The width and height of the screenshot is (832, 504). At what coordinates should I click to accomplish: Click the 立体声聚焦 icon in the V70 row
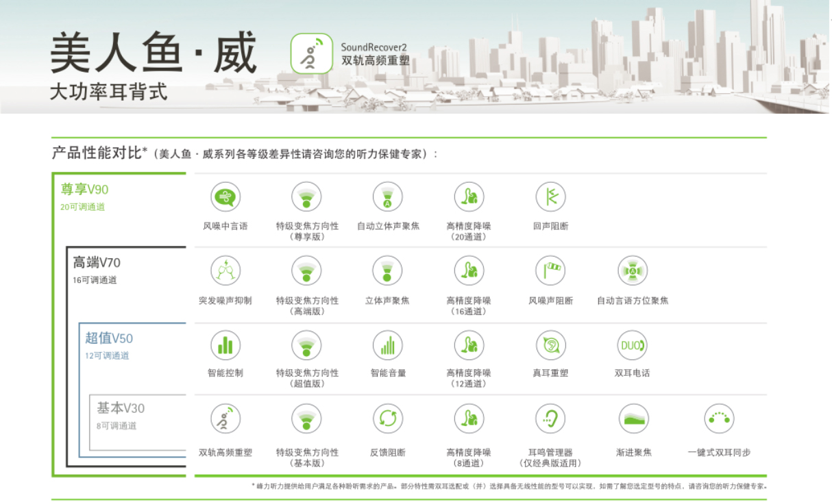tap(388, 271)
